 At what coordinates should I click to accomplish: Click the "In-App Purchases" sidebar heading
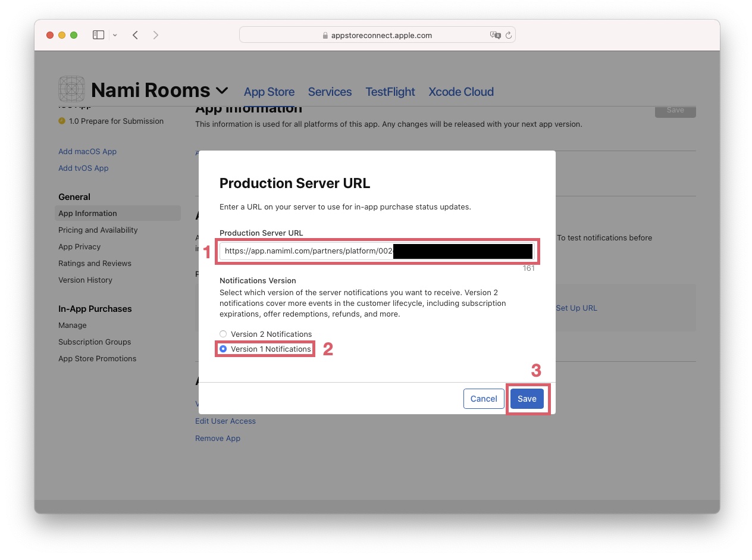click(x=95, y=308)
